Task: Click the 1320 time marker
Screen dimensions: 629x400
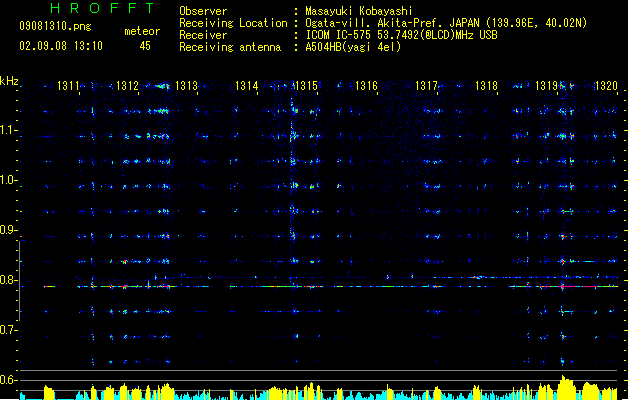Action: point(606,85)
